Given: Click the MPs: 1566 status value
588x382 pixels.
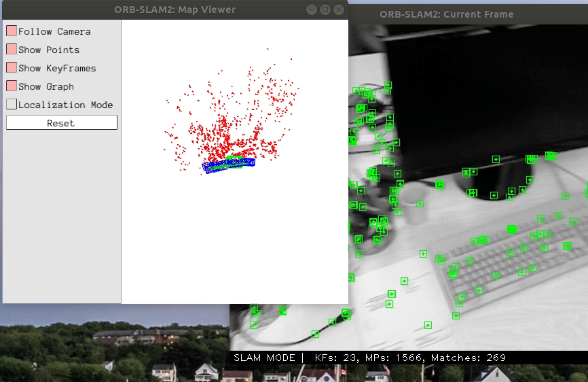Looking at the screenshot, I should (395, 358).
